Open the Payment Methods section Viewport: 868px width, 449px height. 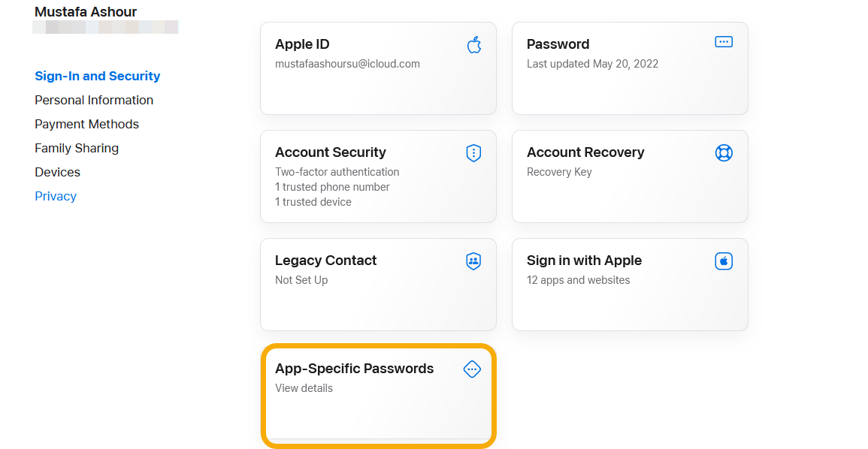[86, 124]
